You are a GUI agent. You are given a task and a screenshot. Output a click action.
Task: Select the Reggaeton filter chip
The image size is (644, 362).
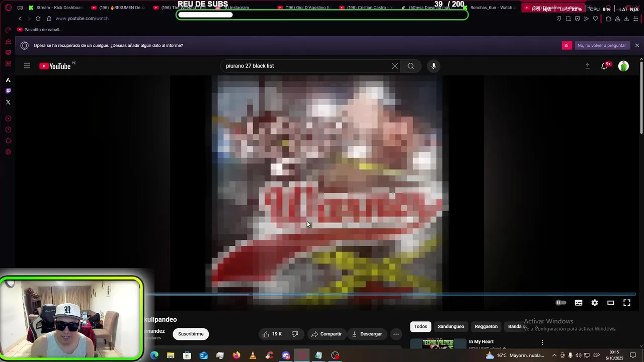486,326
